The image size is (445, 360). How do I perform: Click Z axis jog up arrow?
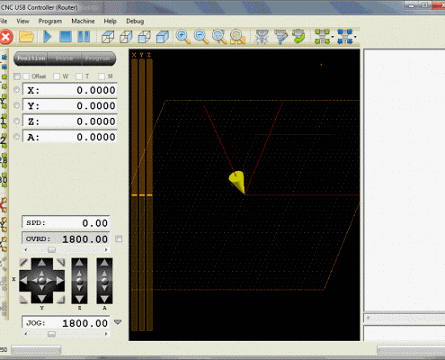[x=79, y=263]
